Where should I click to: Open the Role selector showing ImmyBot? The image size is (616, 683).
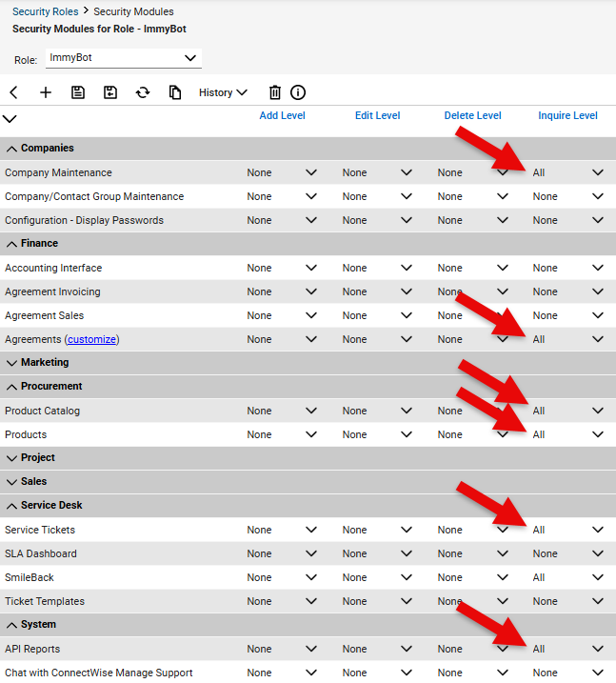[124, 58]
